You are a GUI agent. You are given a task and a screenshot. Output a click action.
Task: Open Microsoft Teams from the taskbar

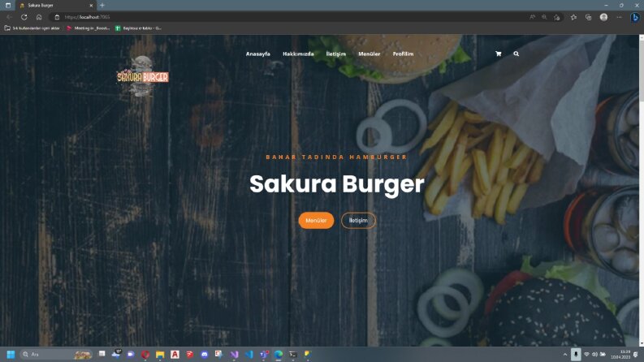coord(264,354)
